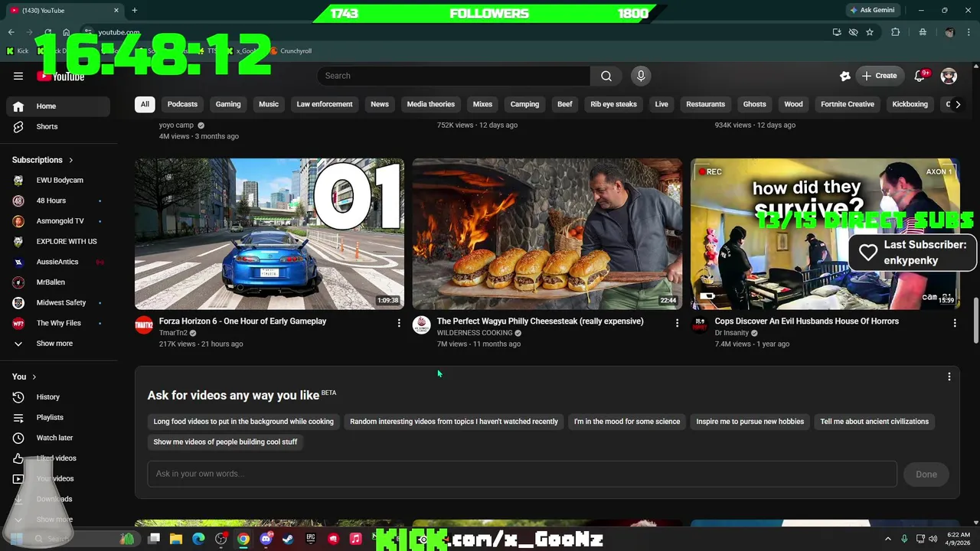Play the Forza Horizon 6 thumbnail
This screenshot has height=551, width=980.
coord(269,233)
